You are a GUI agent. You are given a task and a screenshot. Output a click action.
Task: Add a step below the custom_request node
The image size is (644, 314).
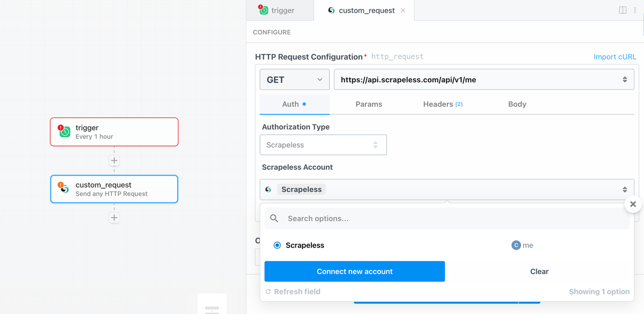point(114,218)
